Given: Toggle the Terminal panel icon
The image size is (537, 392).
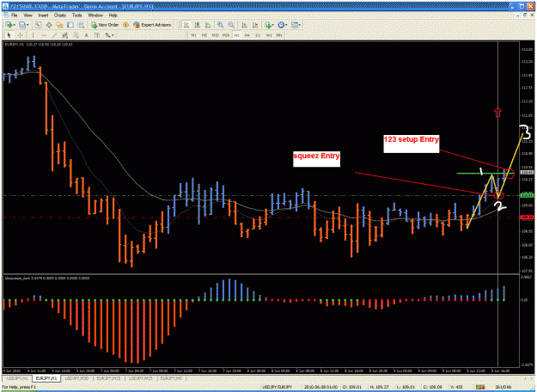Looking at the screenshot, I should point(70,25).
